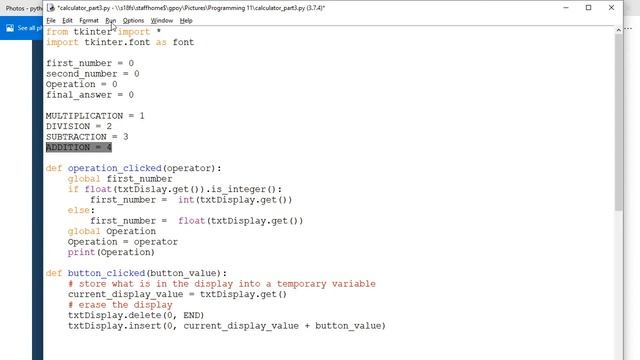Click the 'Operation = operator' line
The height and width of the screenshot is (360, 640).
click(x=123, y=242)
